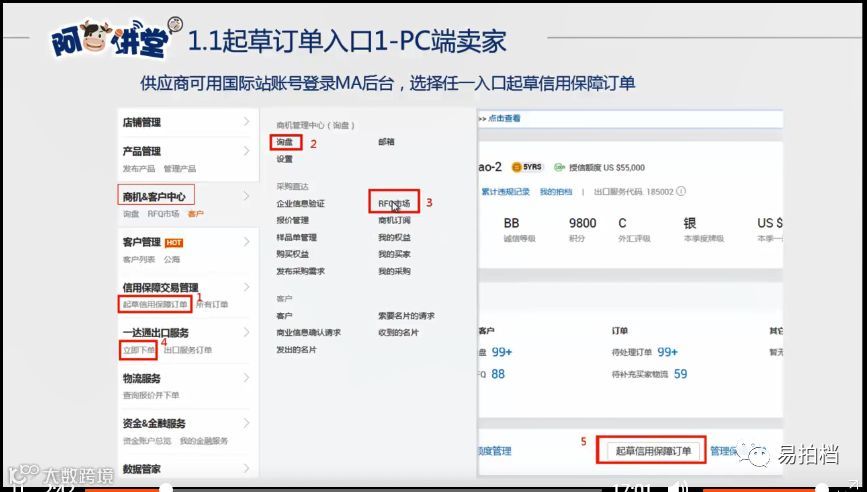Click the 额度管理 link
This screenshot has height=492, width=867.
point(495,451)
